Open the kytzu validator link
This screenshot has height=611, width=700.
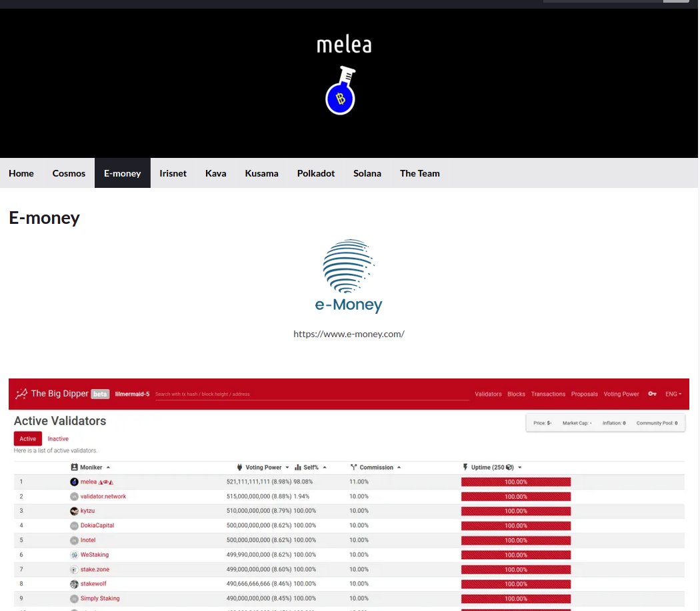tap(87, 510)
